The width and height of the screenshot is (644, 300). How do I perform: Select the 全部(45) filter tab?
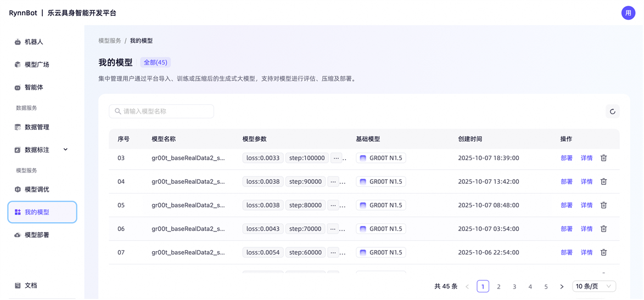point(156,63)
